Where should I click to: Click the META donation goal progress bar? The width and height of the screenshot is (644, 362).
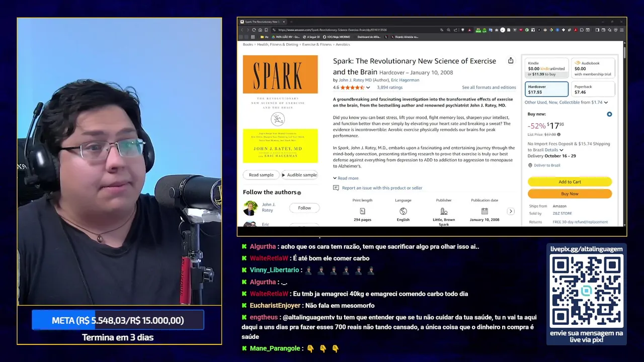coord(118,320)
